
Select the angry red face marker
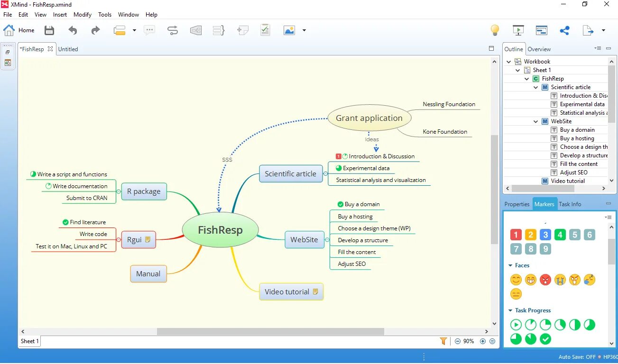545,280
